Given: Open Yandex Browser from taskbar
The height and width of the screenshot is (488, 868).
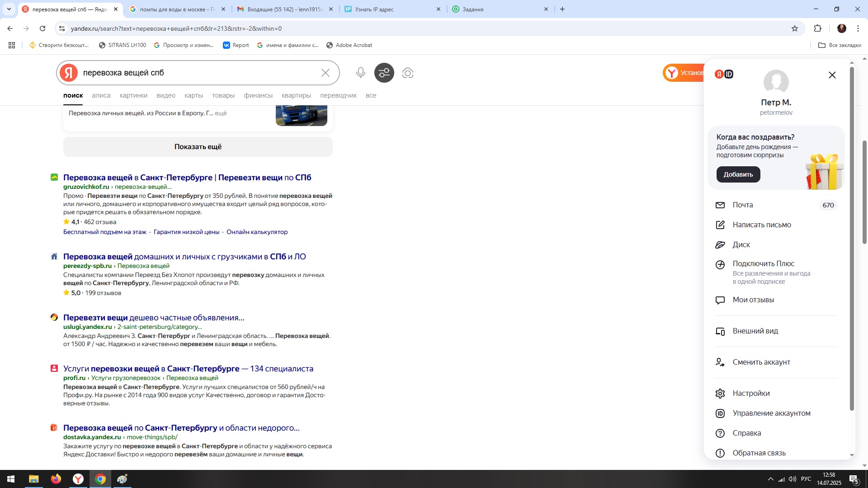Looking at the screenshot, I should pyautogui.click(x=78, y=479).
